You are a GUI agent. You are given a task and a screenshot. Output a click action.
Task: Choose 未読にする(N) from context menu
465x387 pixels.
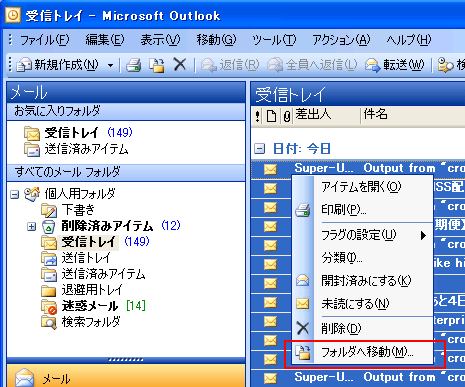tap(363, 304)
